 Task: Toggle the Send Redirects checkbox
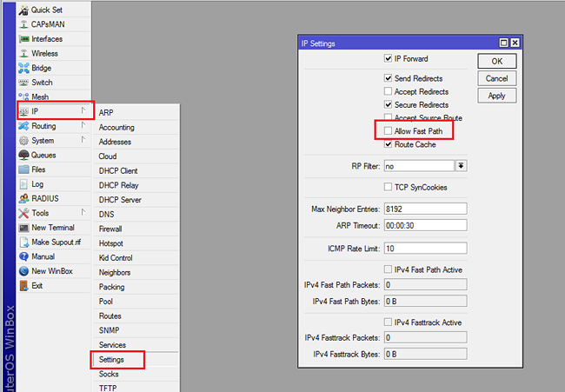click(388, 78)
